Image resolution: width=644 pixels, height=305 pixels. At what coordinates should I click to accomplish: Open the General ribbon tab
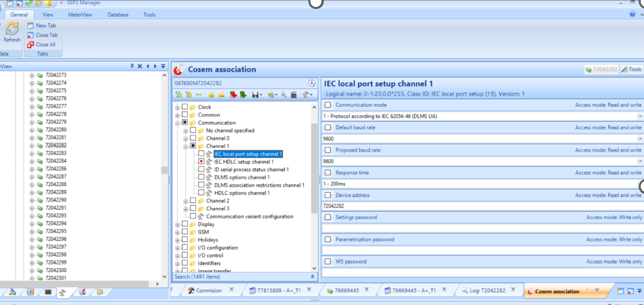tap(19, 15)
